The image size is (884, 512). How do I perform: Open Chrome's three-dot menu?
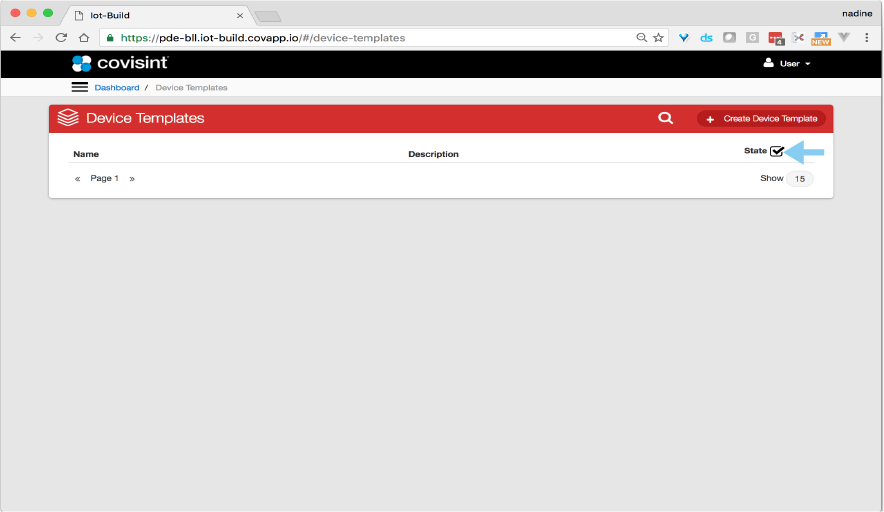[x=867, y=37]
